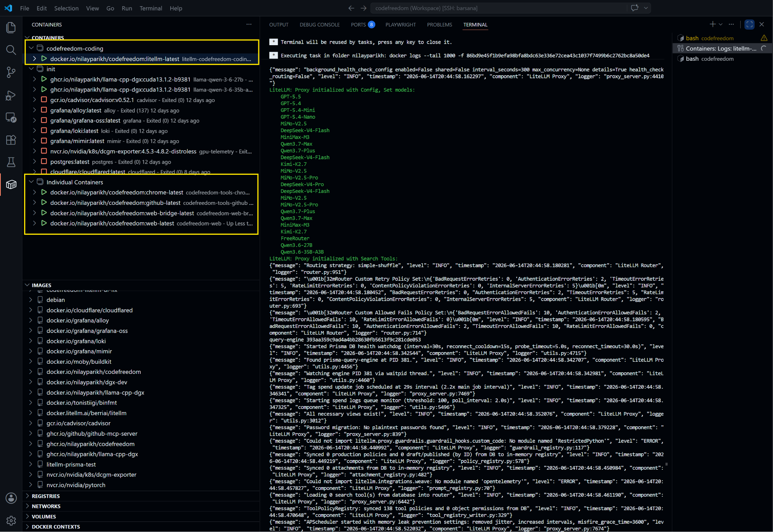The width and height of the screenshot is (773, 532).
Task: Expand the REGISTRIES section
Action: 27,496
